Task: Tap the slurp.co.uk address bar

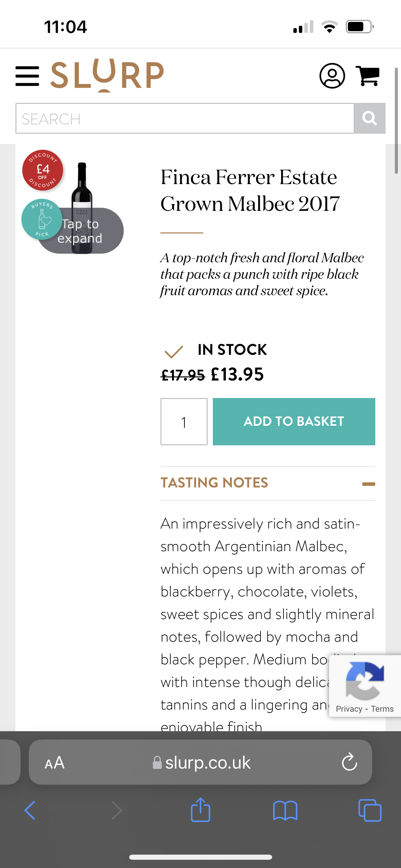Action: (207, 763)
